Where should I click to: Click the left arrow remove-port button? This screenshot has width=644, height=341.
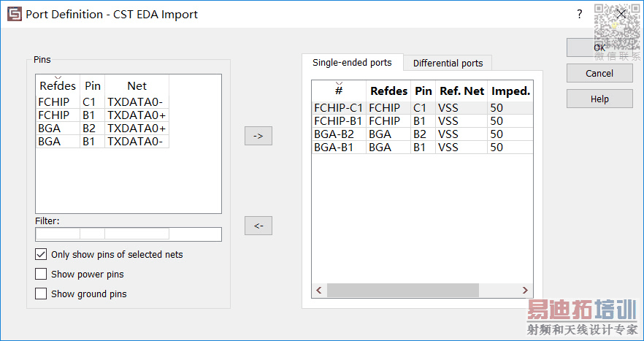(x=258, y=226)
